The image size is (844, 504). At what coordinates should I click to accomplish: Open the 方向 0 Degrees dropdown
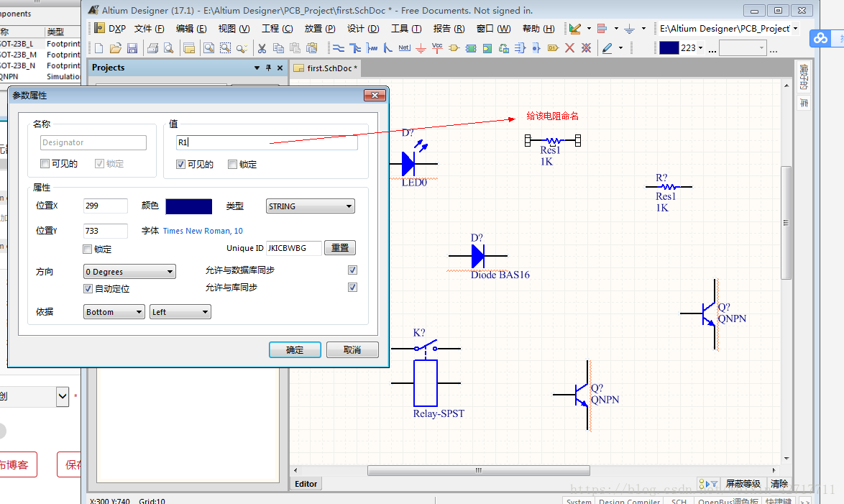coord(129,271)
